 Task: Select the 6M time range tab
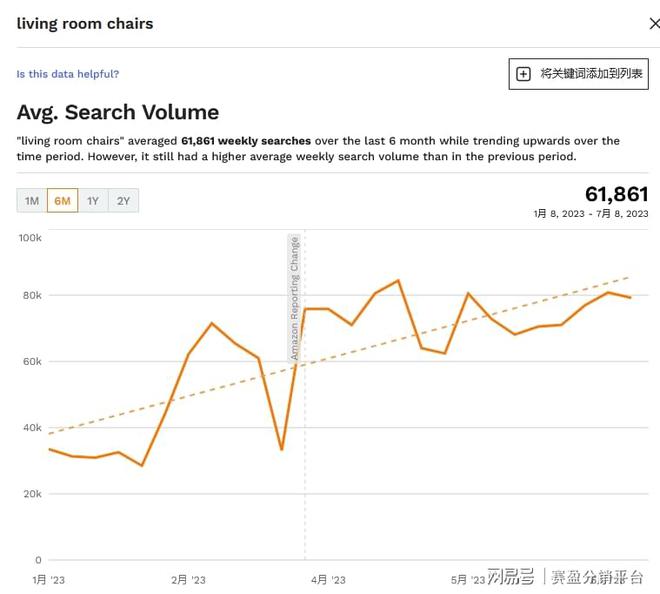62,201
